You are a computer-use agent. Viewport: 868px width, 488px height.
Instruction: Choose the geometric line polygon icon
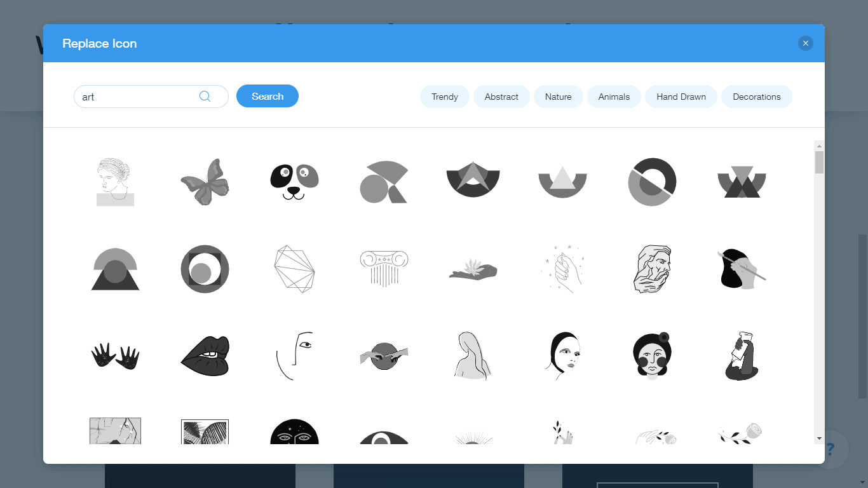point(294,269)
